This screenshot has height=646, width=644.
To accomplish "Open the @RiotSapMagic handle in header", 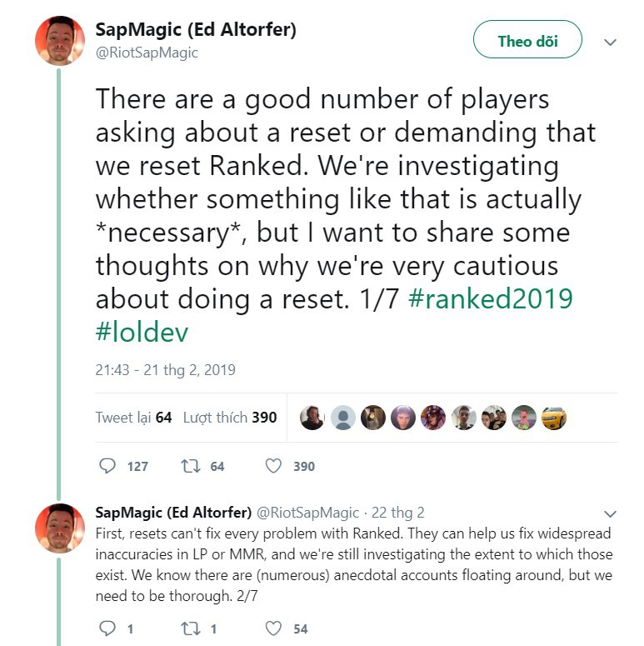I will click(147, 53).
